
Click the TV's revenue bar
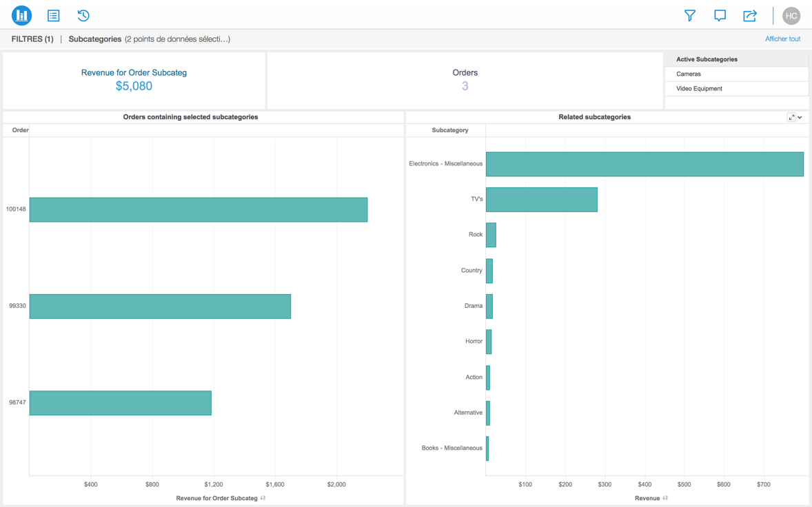tap(542, 200)
